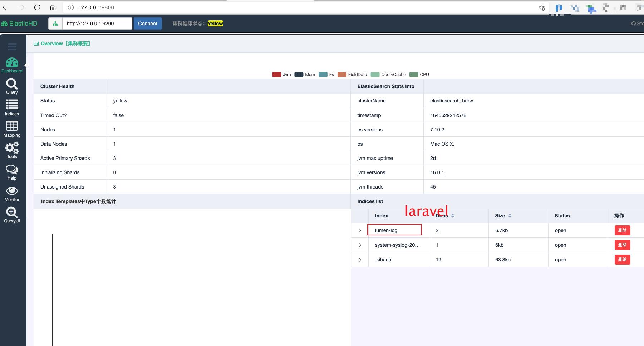Reload the page in the browser
This screenshot has height=346, width=644.
click(37, 7)
